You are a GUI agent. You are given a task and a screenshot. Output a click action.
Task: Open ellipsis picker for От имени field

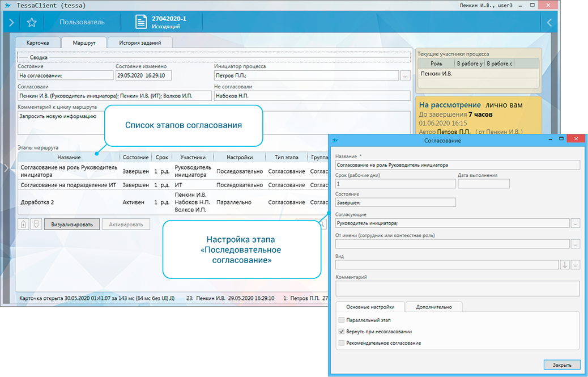[576, 244]
